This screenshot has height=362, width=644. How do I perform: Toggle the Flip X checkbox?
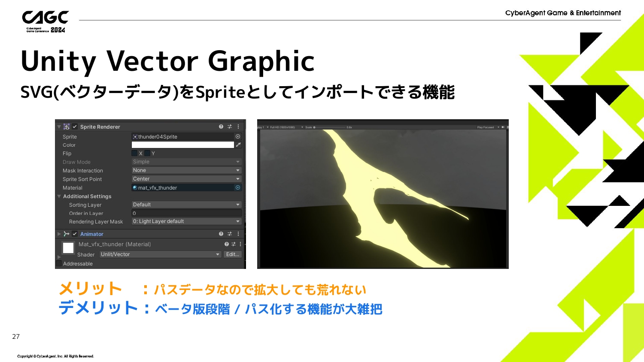[134, 153]
